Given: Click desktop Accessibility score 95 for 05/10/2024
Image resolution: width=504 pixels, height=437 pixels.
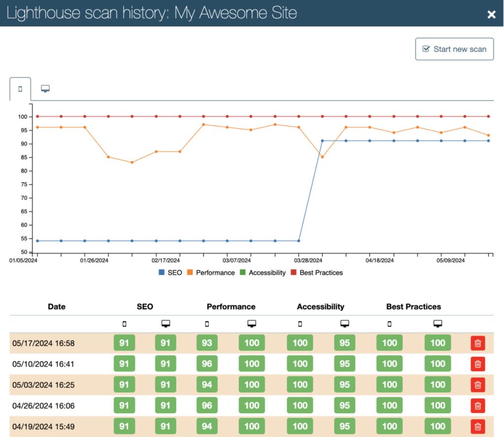Looking at the screenshot, I should (345, 364).
